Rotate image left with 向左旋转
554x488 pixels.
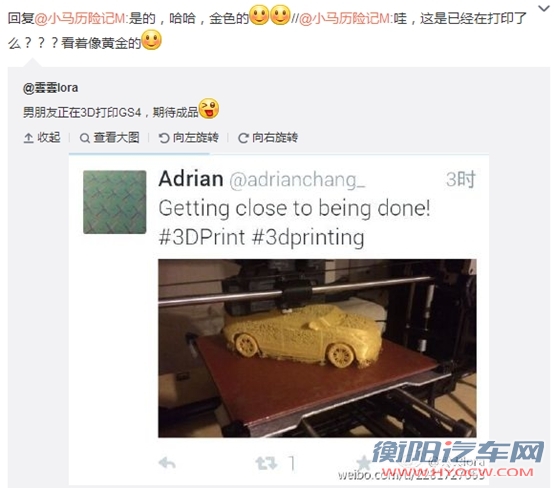(195, 137)
